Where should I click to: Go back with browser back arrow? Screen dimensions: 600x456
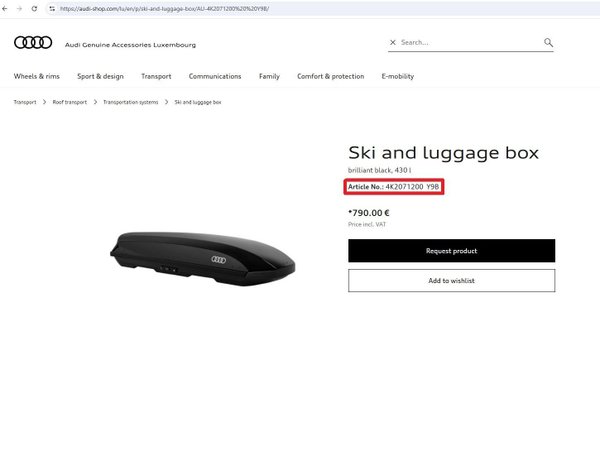point(5,8)
